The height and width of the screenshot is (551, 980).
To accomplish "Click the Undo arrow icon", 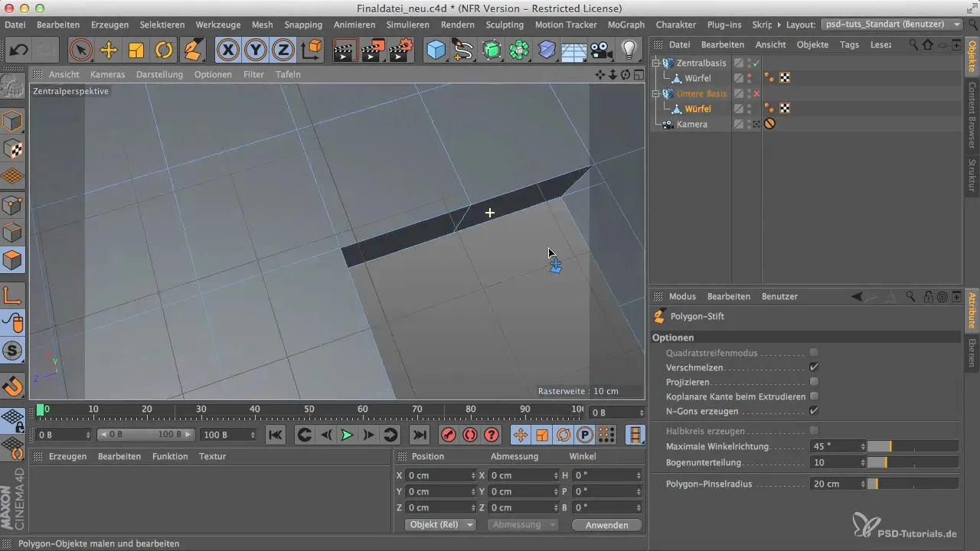I will (x=19, y=51).
